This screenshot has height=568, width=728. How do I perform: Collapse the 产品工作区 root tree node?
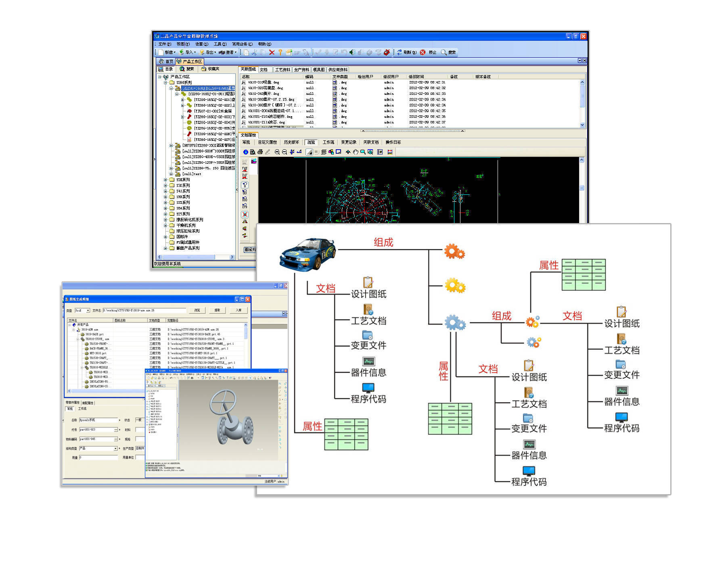point(160,77)
